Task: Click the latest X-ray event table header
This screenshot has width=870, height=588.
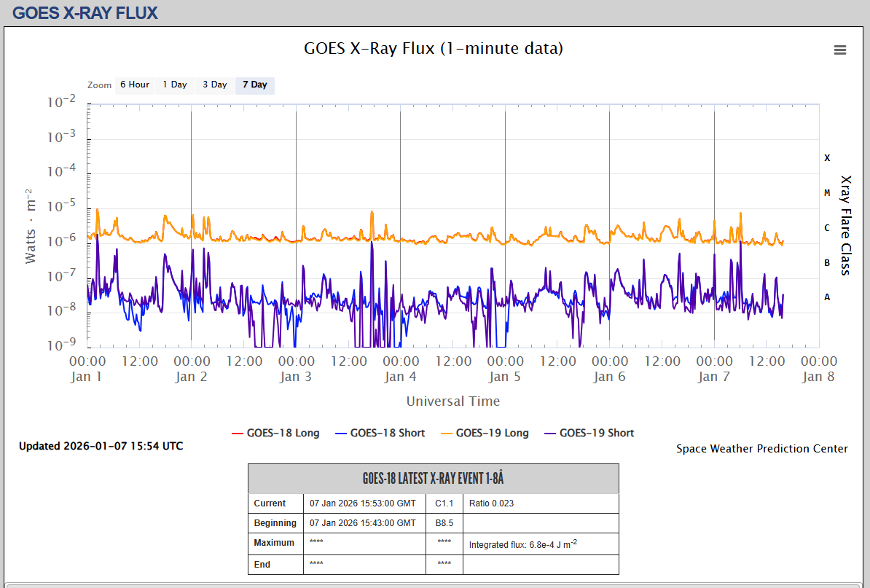Action: (x=434, y=479)
